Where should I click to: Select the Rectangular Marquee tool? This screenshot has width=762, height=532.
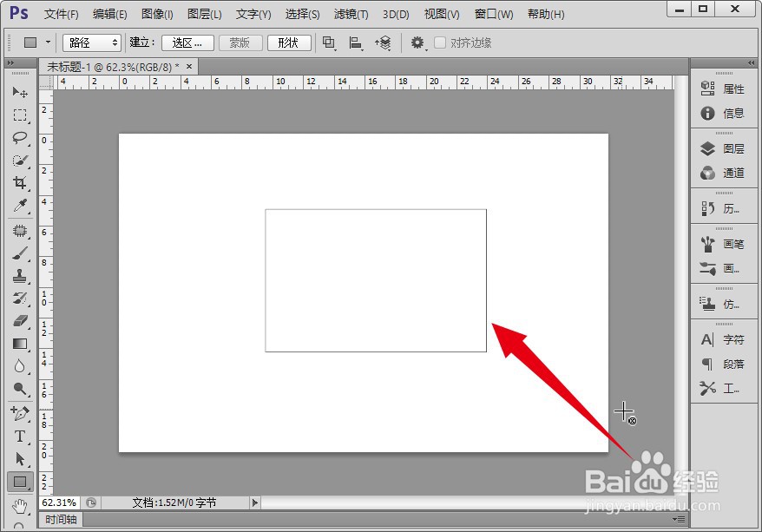pyautogui.click(x=20, y=115)
